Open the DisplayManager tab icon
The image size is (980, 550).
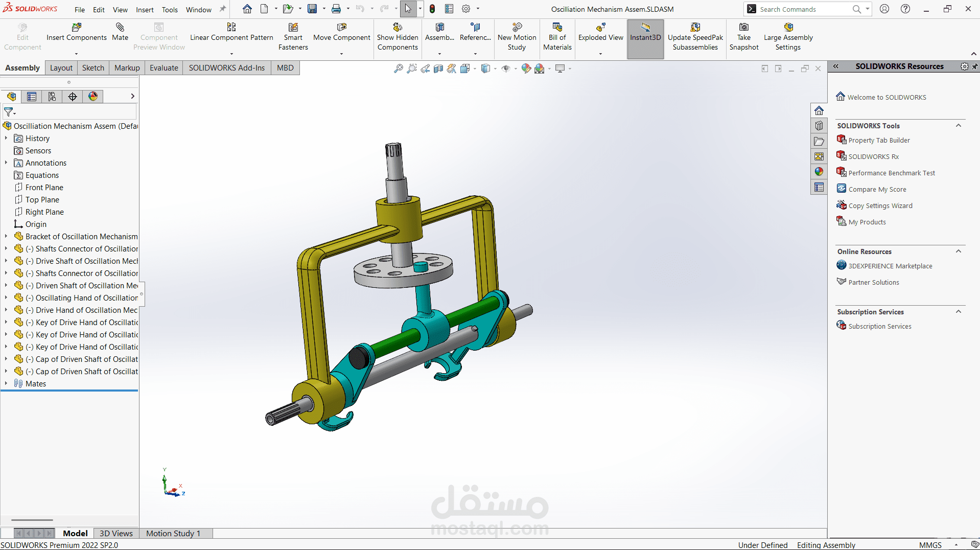93,97
